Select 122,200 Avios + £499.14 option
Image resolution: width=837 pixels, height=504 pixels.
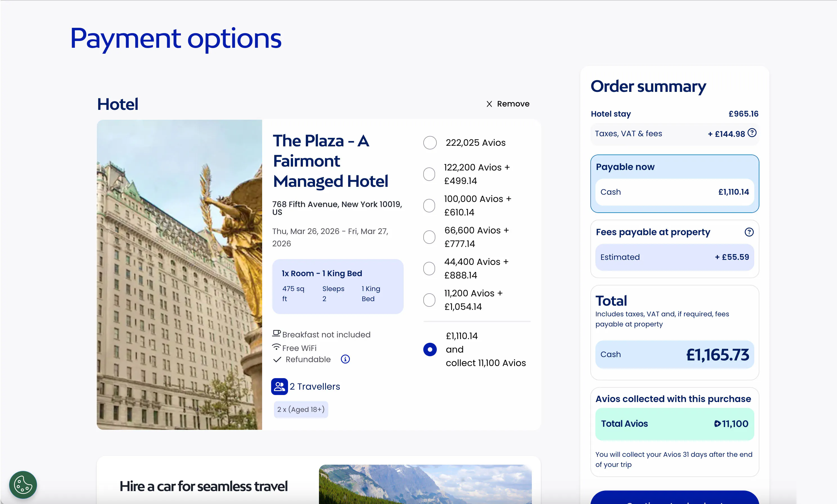click(x=429, y=174)
